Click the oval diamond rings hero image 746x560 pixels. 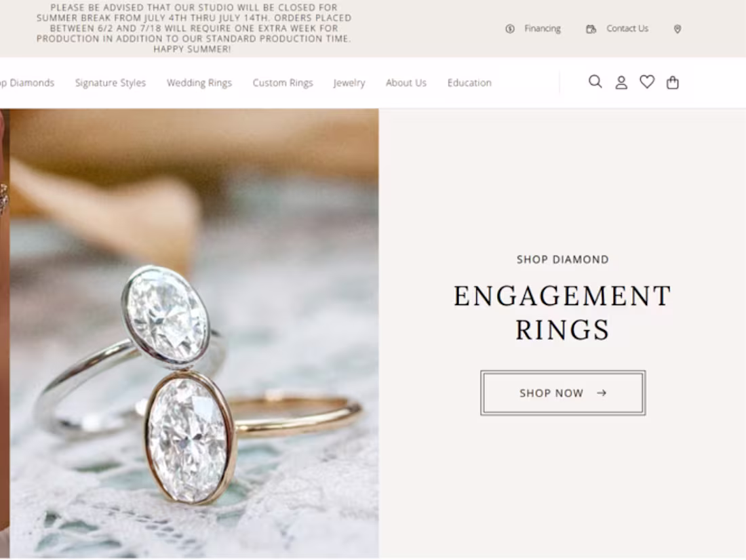[x=194, y=333]
